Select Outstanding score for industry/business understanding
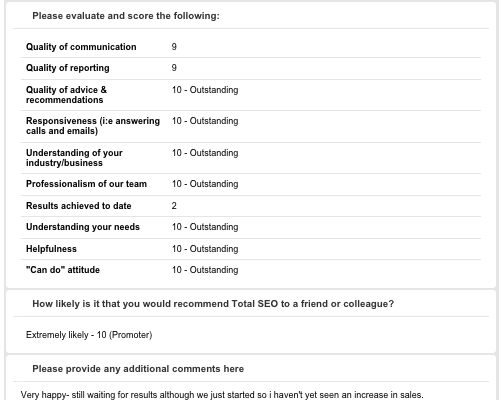Screen dimensions: 503x400 click(x=205, y=153)
